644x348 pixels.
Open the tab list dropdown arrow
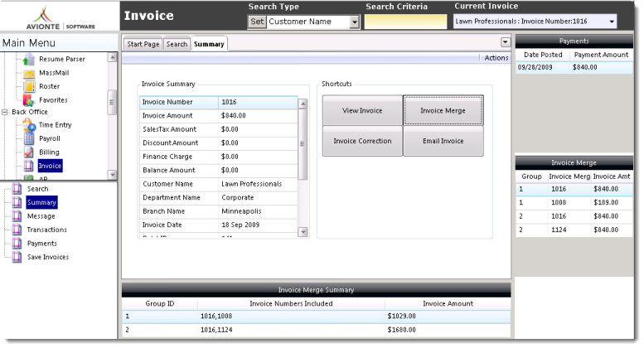[x=506, y=41]
